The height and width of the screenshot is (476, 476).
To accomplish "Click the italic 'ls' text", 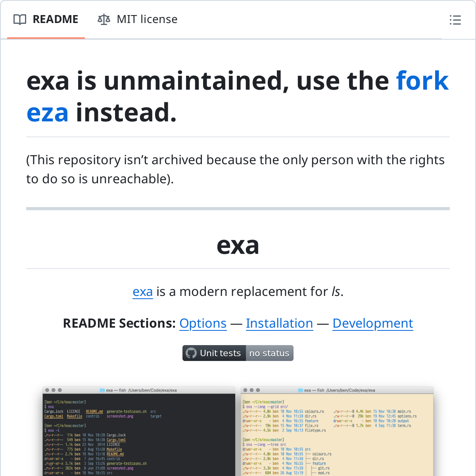I will click(336, 292).
